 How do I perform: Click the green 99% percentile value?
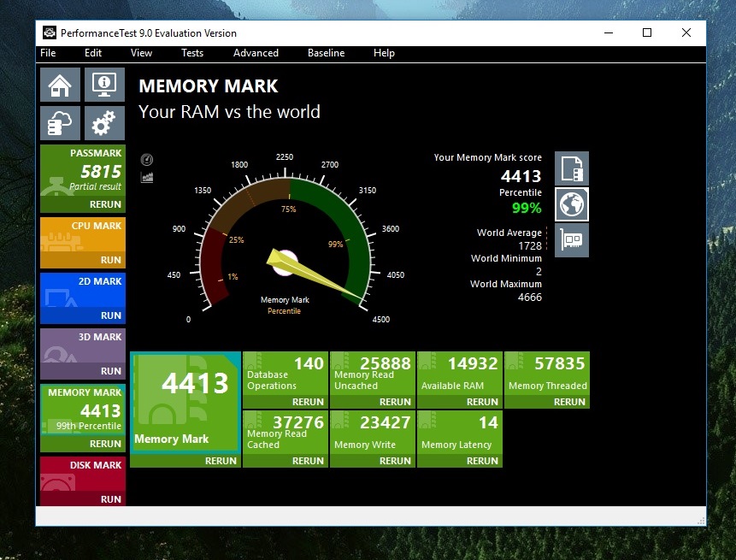click(527, 208)
